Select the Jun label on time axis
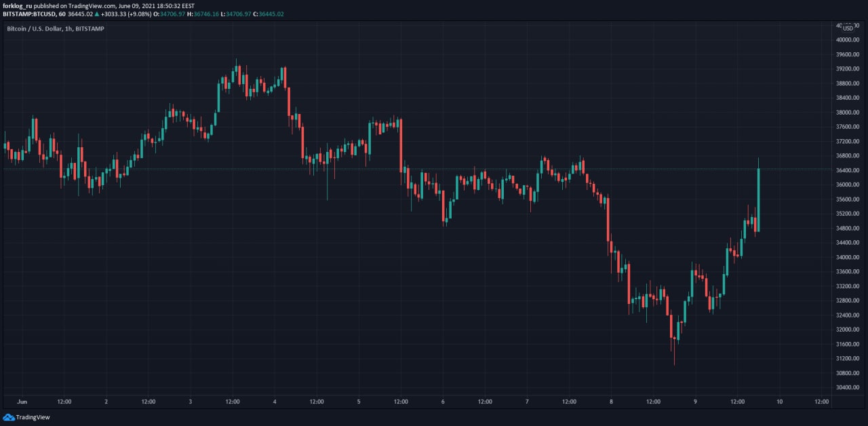868x426 pixels. click(x=22, y=402)
